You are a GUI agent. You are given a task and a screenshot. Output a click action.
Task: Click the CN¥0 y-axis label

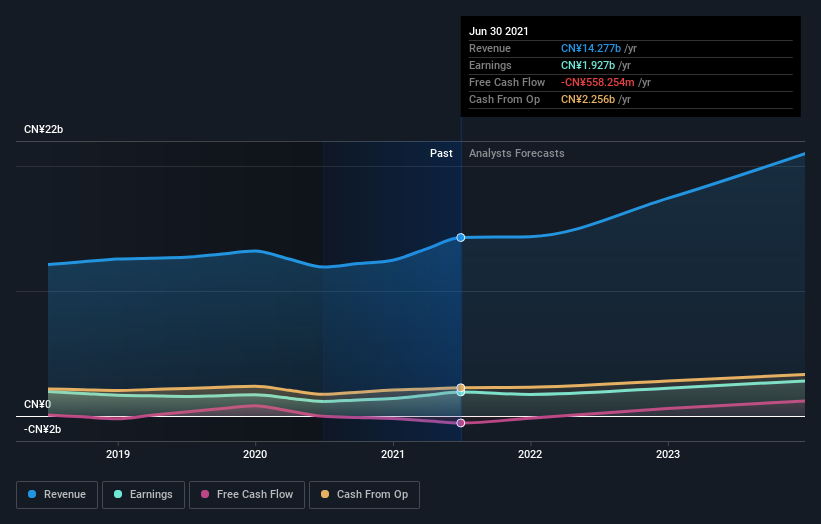[x=37, y=404]
